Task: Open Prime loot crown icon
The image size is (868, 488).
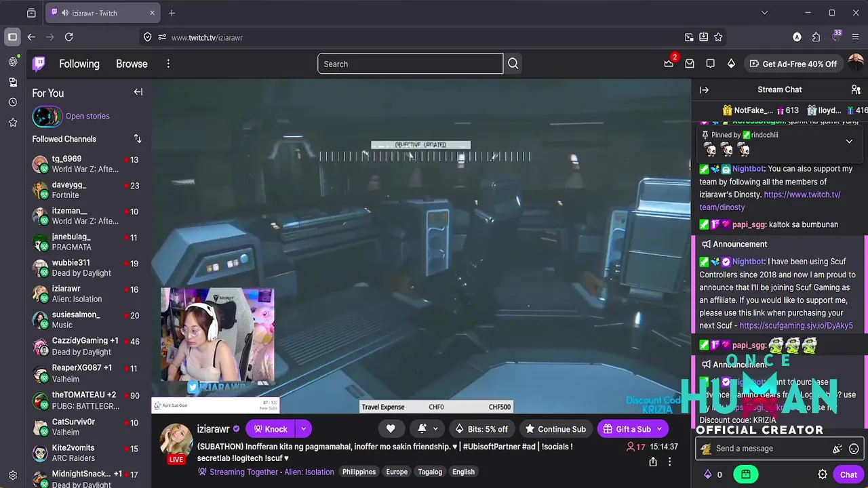Action: pos(669,64)
